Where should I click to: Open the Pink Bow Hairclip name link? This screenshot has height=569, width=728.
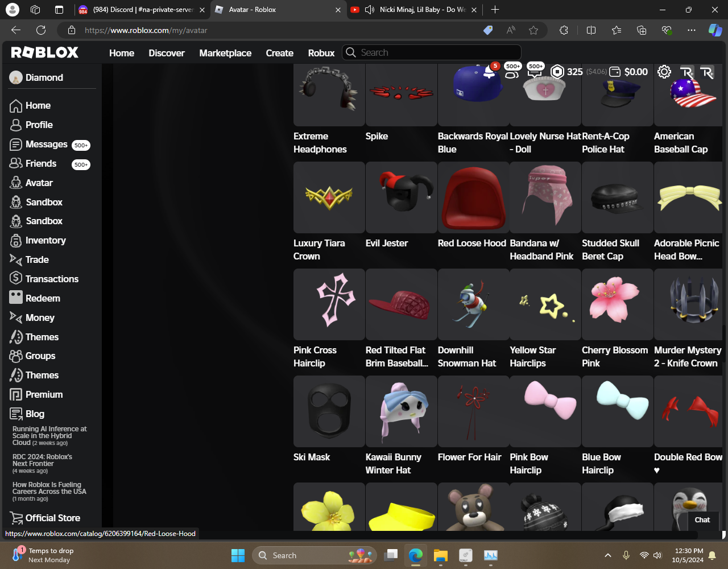pyautogui.click(x=529, y=464)
